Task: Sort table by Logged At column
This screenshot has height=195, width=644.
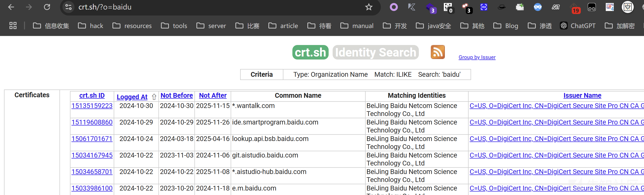Action: (132, 96)
